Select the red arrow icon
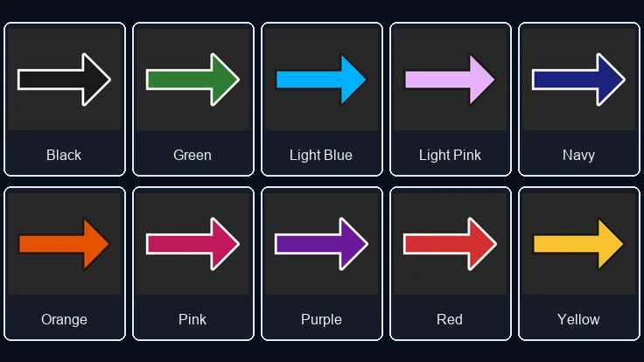Image resolution: width=644 pixels, height=362 pixels. pyautogui.click(x=450, y=244)
